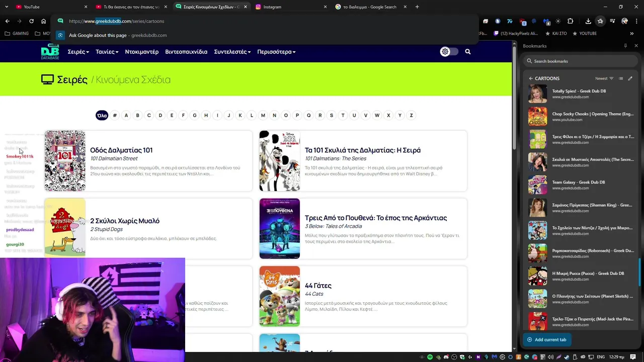Image resolution: width=644 pixels, height=362 pixels.
Task: Open the GAMING bookmarks folder
Action: [17, 34]
